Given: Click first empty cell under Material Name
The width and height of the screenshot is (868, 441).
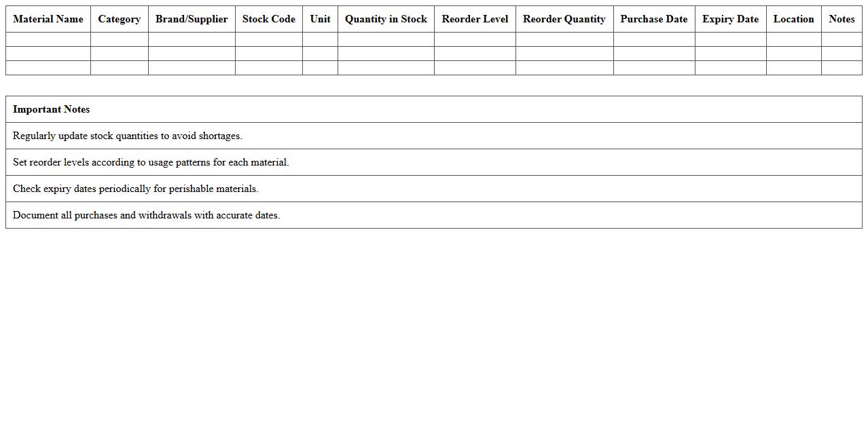Looking at the screenshot, I should pyautogui.click(x=48, y=39).
